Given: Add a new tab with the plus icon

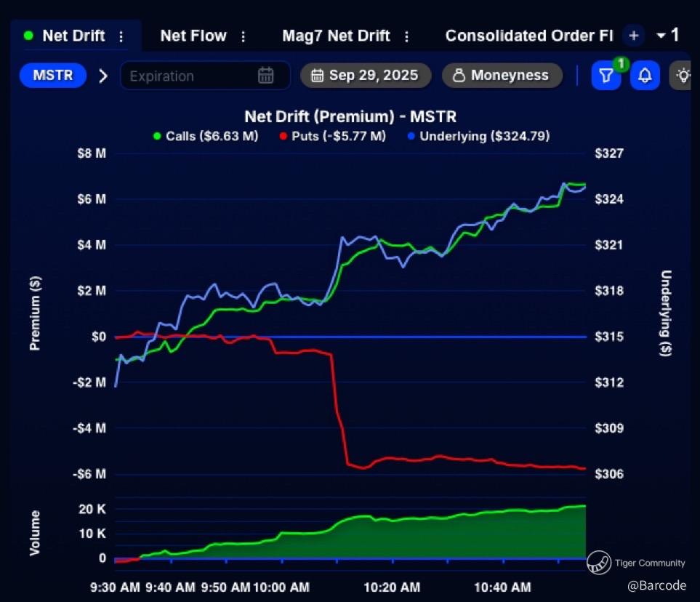Looking at the screenshot, I should click(x=633, y=36).
